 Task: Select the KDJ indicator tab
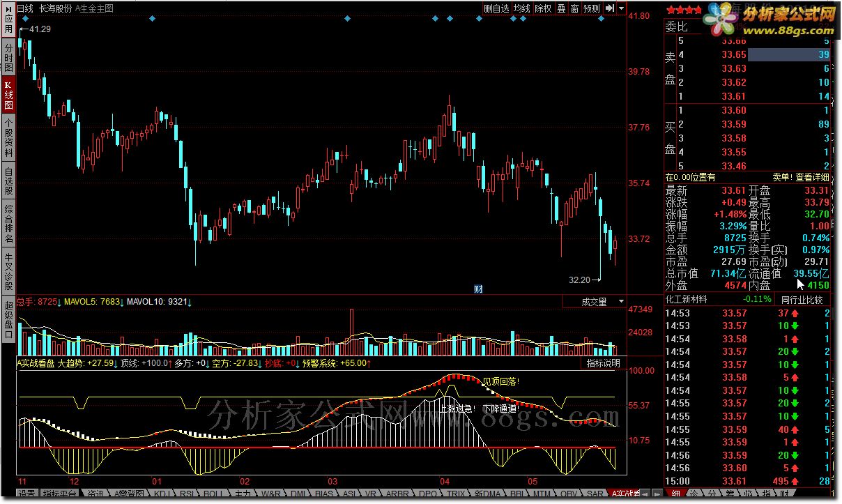tap(162, 494)
